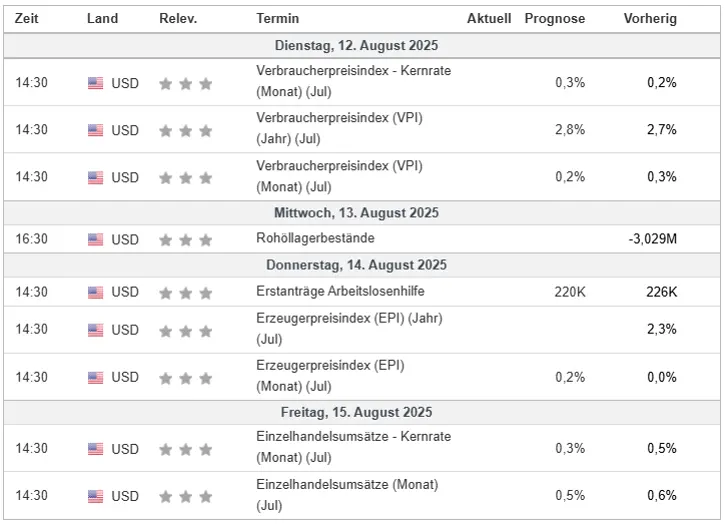Click the Prognose column header
The width and height of the screenshot is (725, 525).
555,19
